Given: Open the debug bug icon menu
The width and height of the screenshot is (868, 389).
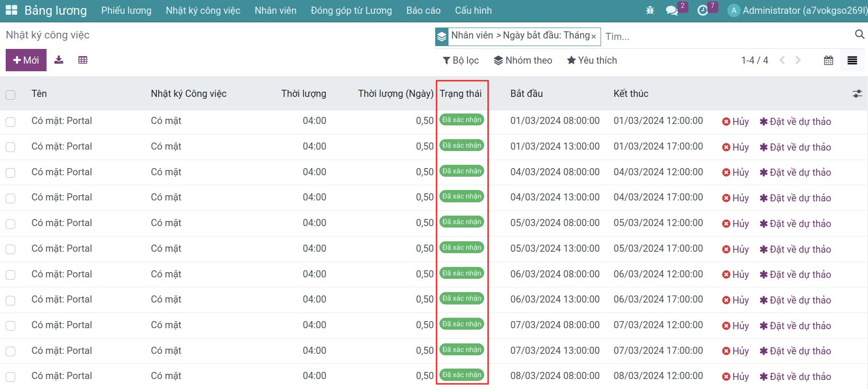Looking at the screenshot, I should pos(650,10).
